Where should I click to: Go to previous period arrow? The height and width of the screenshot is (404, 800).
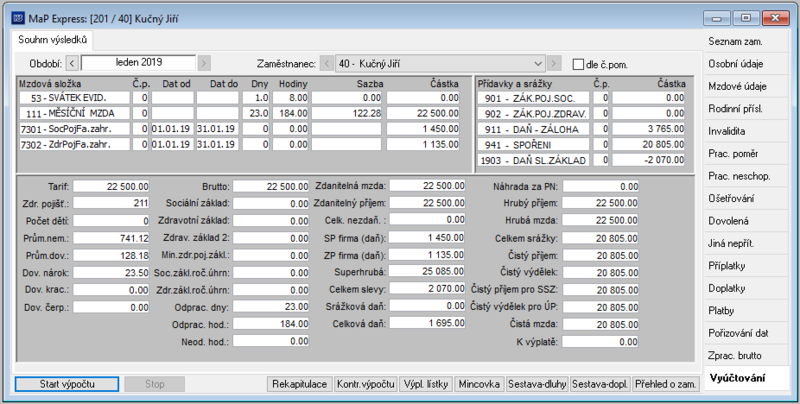(x=72, y=64)
